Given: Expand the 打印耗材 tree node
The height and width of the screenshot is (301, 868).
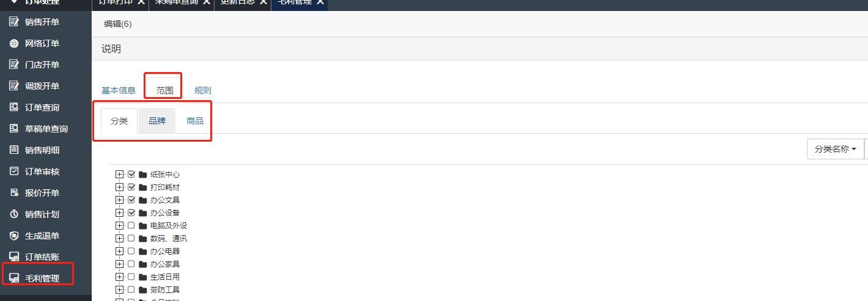Looking at the screenshot, I should coord(119,187).
